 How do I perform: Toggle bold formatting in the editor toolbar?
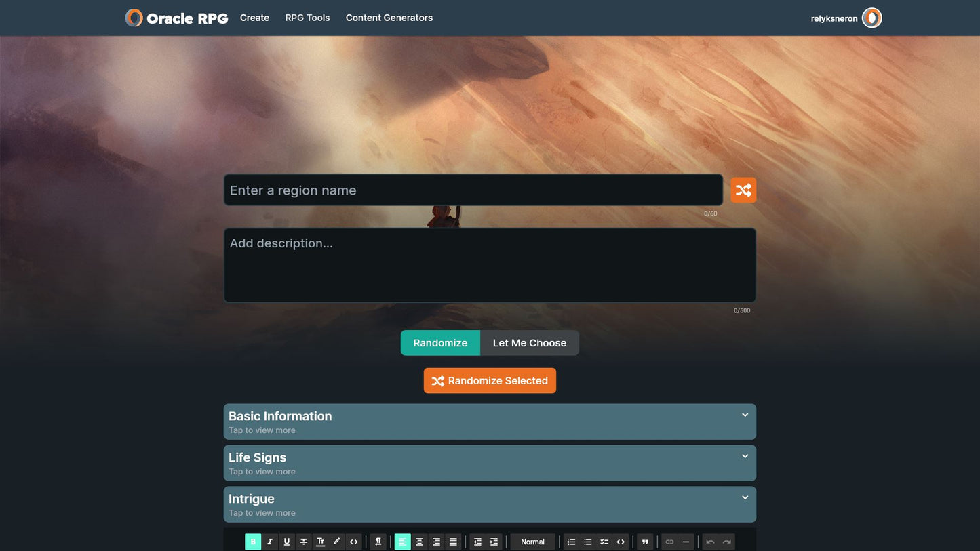tap(253, 542)
